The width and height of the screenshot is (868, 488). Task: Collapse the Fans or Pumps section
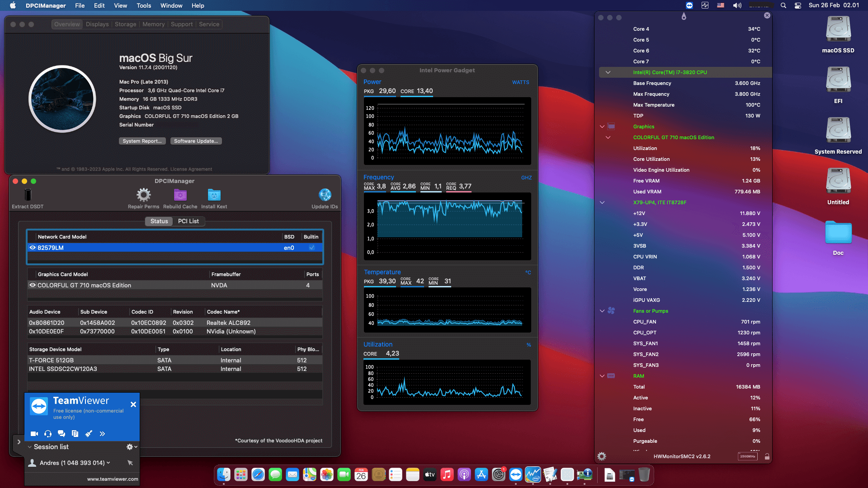[602, 311]
